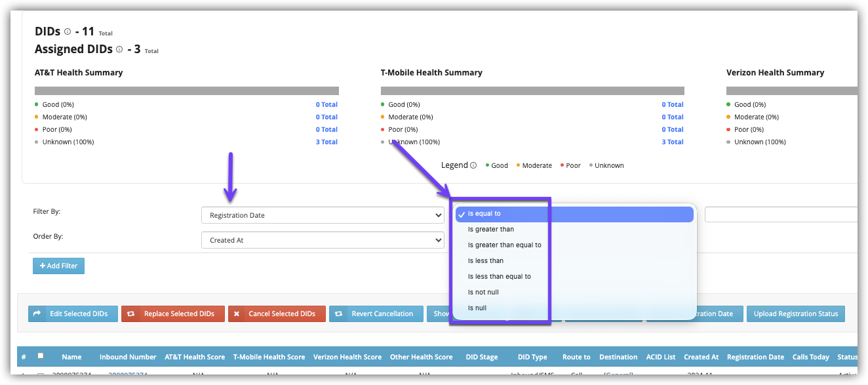
Task: Select the 'Is null' option
Action: pyautogui.click(x=477, y=308)
